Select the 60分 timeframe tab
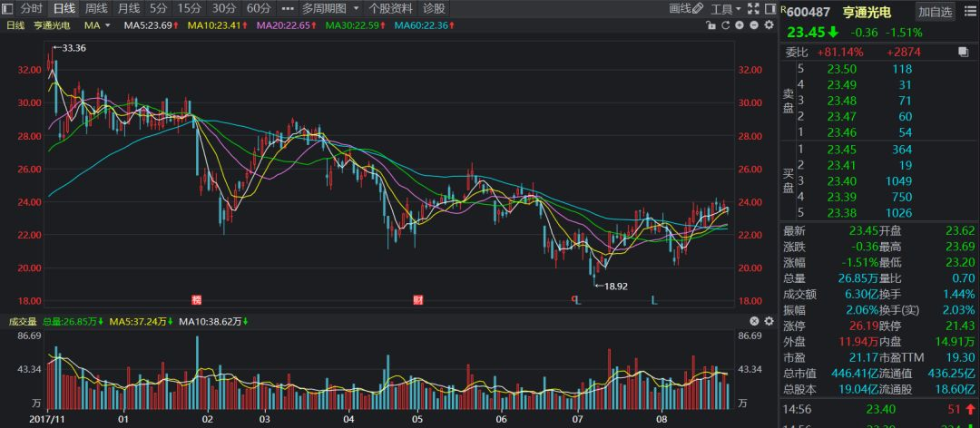 coord(259,8)
